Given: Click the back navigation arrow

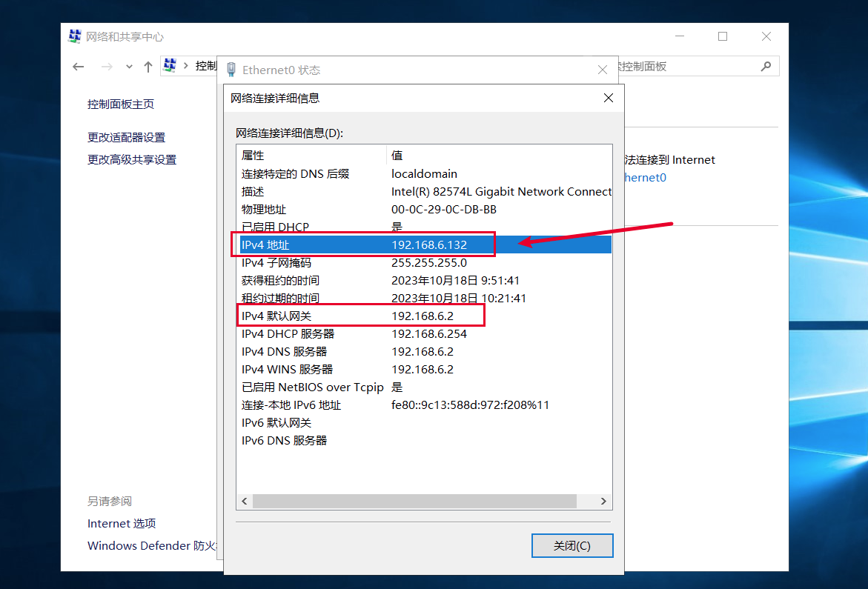Looking at the screenshot, I should [79, 67].
